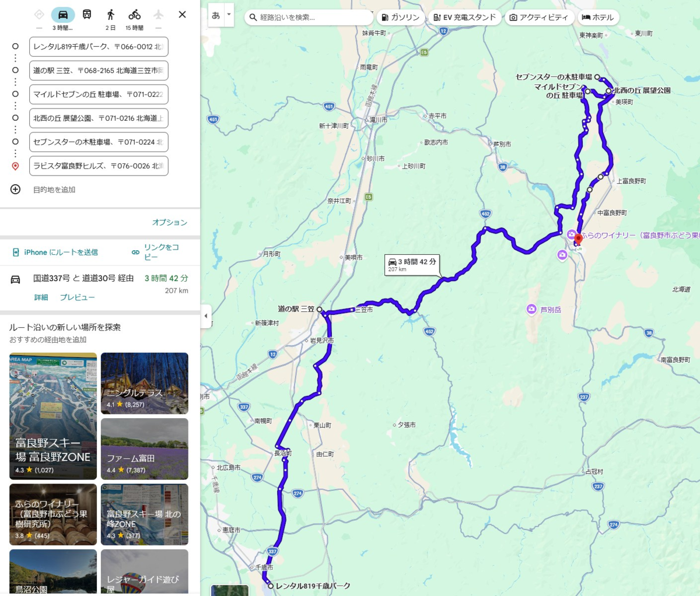Click the 芦別岳 camera marker

point(531,310)
